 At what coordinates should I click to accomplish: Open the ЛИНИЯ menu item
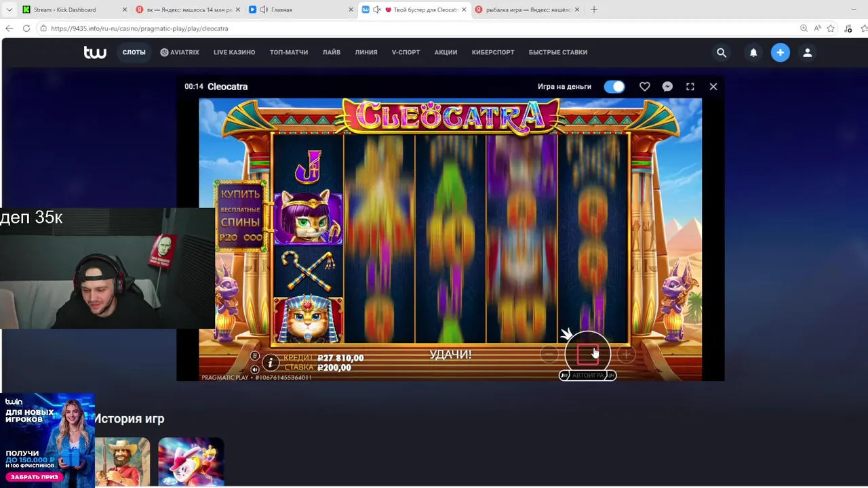click(x=366, y=52)
